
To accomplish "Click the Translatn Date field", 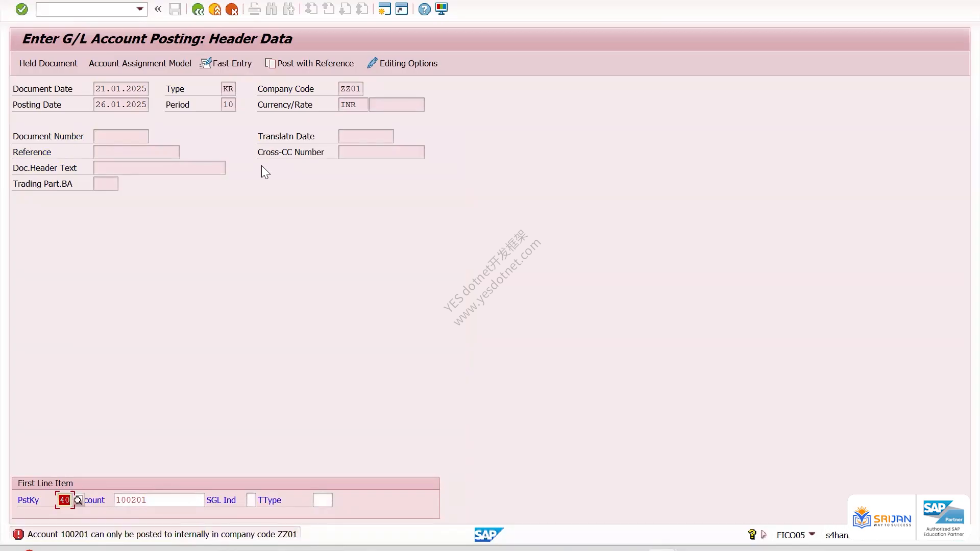I will (x=366, y=136).
